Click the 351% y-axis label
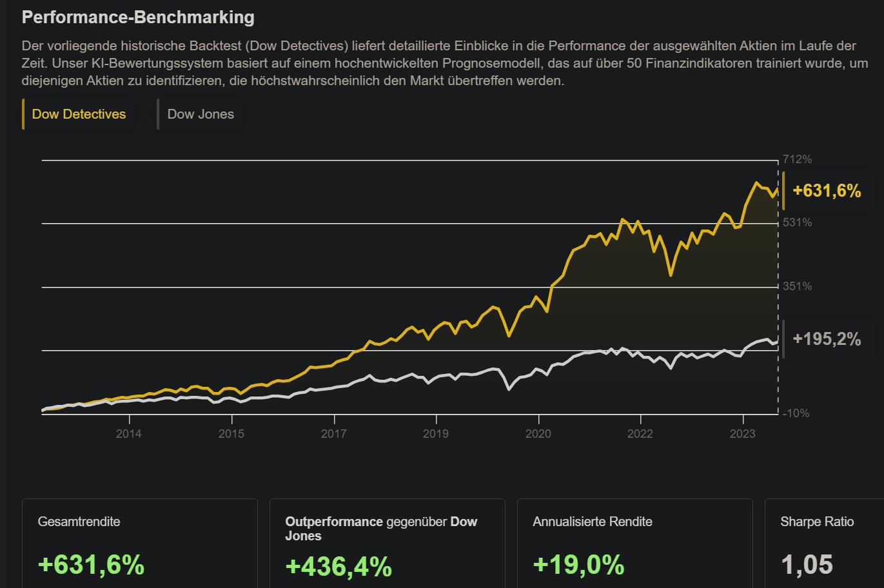Viewport: 884px width, 588px height. 797,286
